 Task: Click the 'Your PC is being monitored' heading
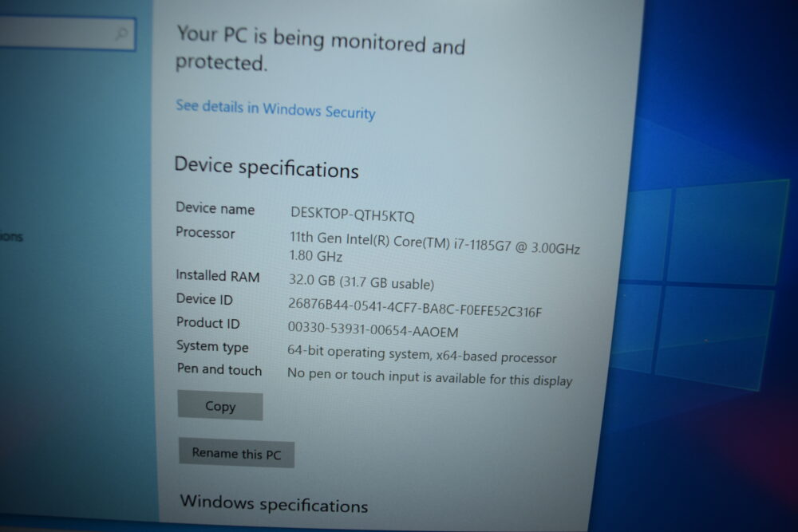coord(320,49)
